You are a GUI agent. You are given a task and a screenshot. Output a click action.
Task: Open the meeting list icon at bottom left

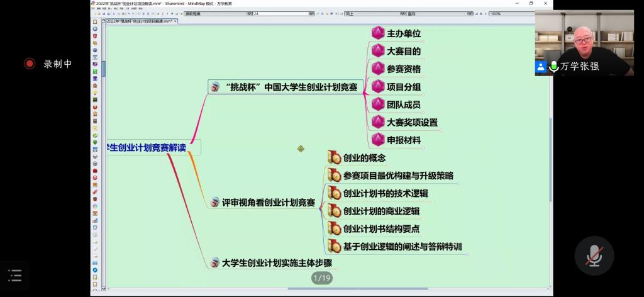(x=14, y=275)
